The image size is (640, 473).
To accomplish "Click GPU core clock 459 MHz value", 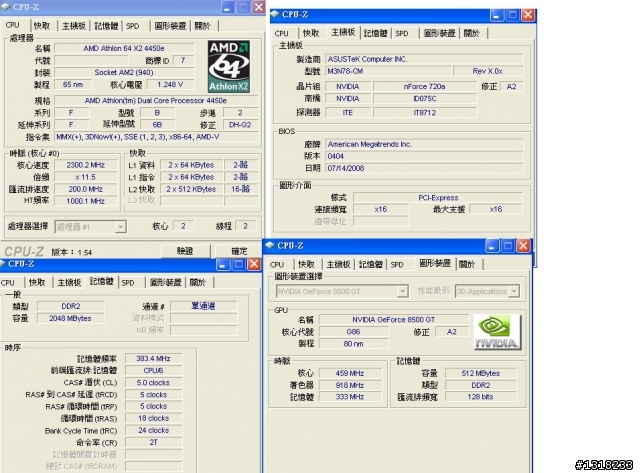I will pyautogui.click(x=350, y=373).
